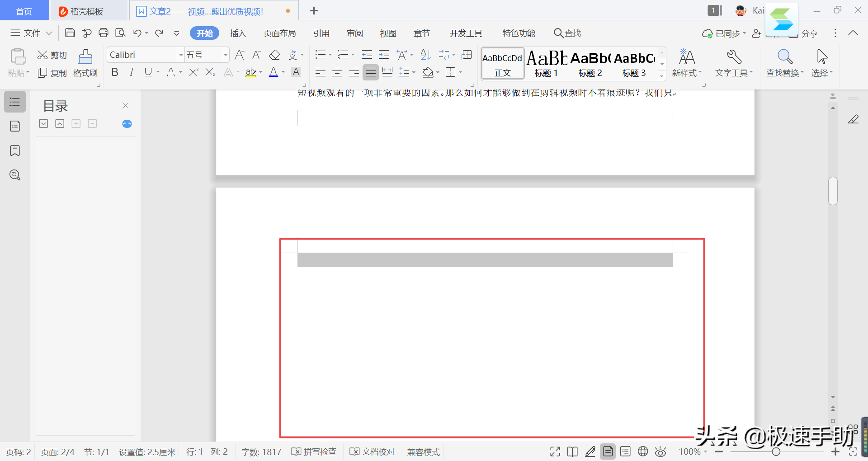
Task: Run 拼写检查 spell check from status bar
Action: click(314, 451)
